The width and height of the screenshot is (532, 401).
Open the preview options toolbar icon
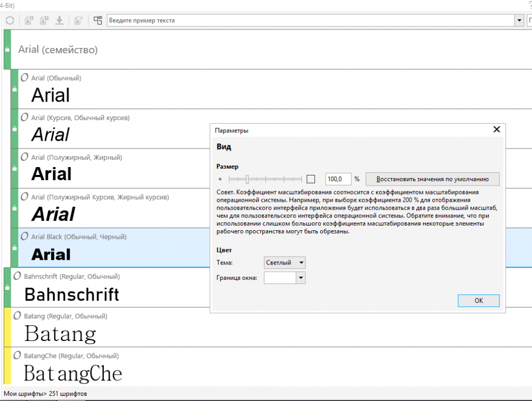98,21
